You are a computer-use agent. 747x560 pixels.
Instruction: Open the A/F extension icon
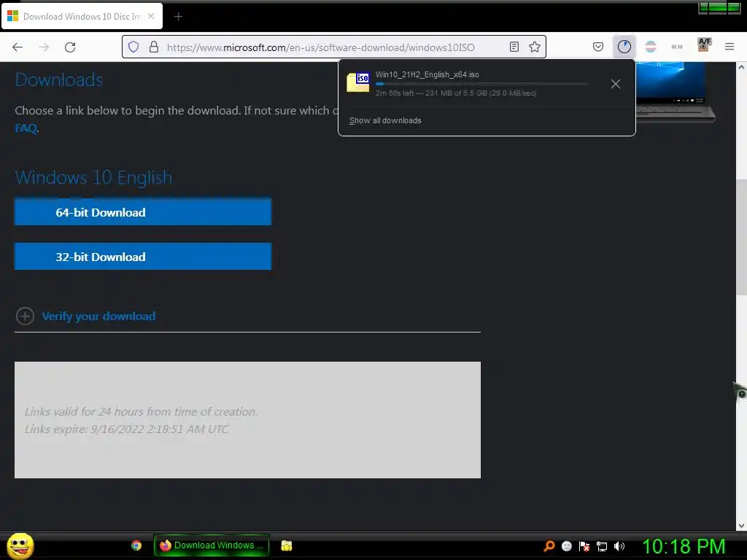[x=704, y=44]
